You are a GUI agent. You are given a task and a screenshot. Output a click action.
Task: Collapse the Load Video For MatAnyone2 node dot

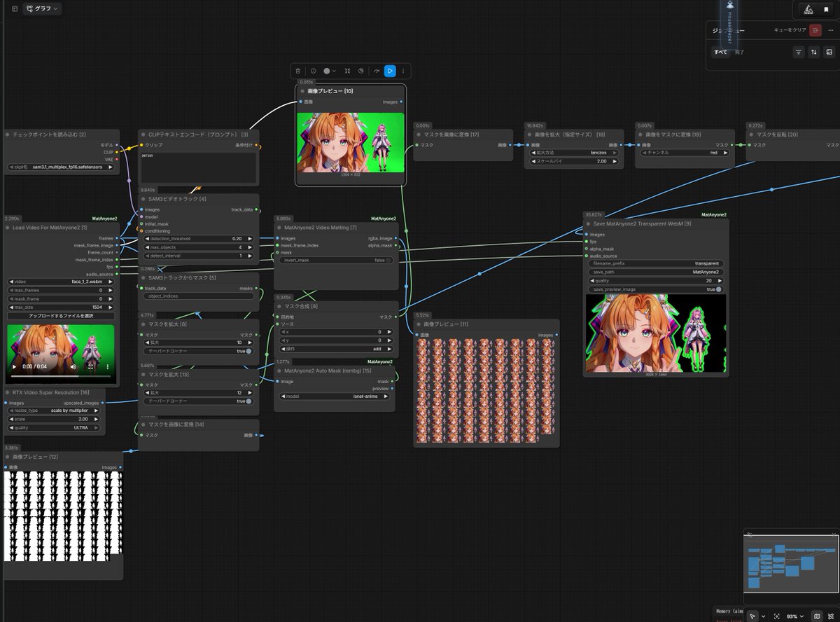[8, 228]
